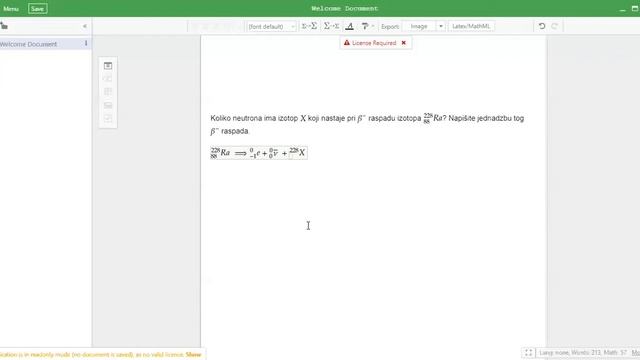Dismiss the License Required notice
Image resolution: width=640 pixels, height=360 pixels.
point(404,43)
